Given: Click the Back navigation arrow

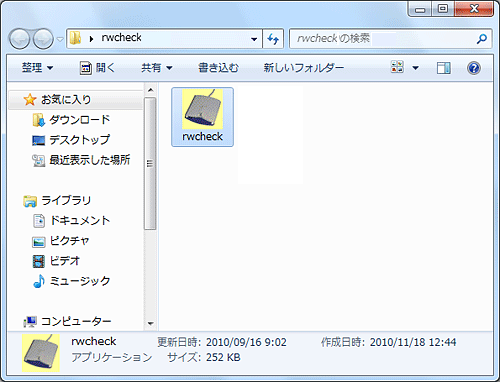Looking at the screenshot, I should coord(19,39).
